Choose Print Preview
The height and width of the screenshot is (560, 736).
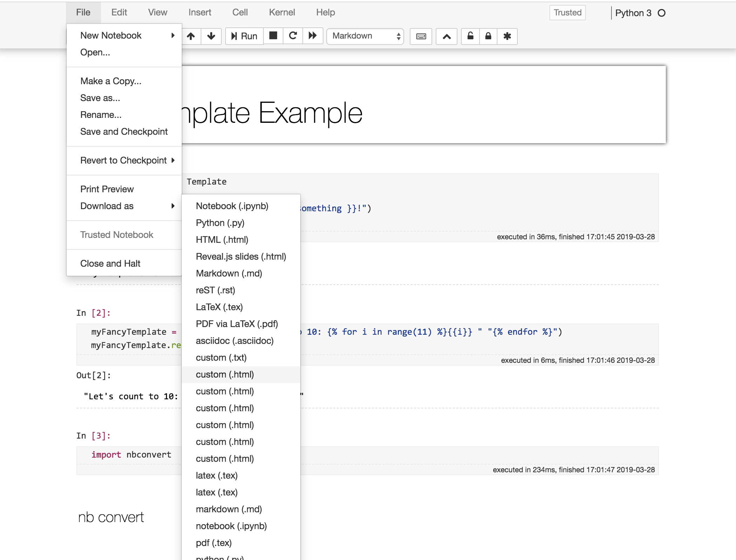pos(124,189)
